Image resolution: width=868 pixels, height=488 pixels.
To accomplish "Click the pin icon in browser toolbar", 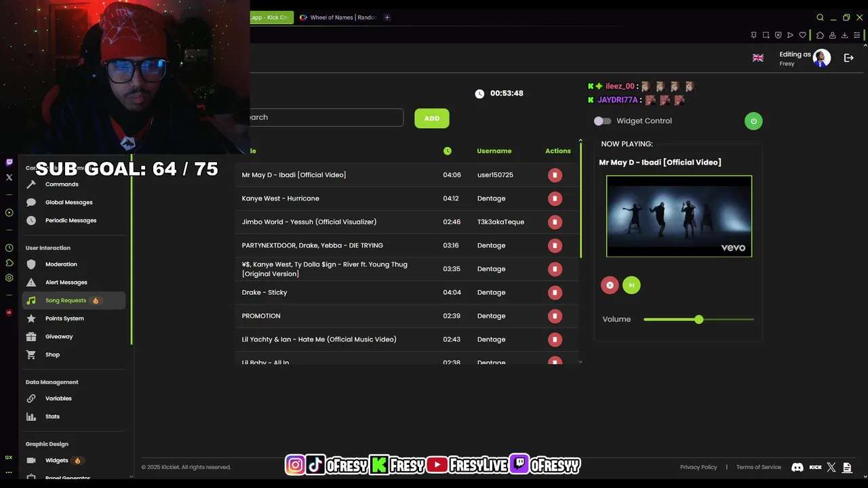I will click(753, 35).
